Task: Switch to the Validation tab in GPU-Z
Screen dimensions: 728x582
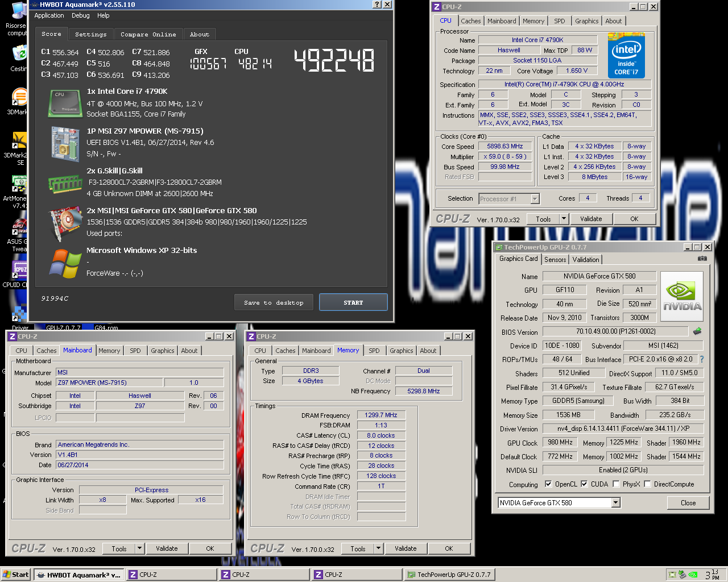Action: (586, 260)
